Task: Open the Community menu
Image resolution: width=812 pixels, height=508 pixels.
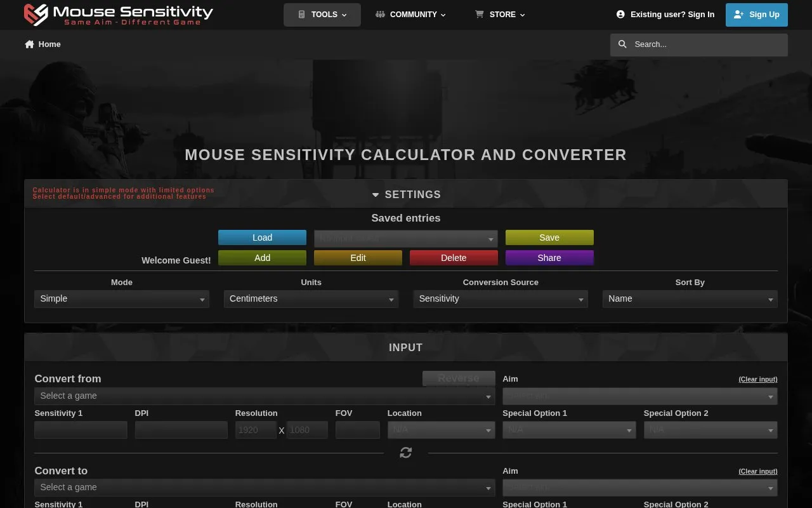Action: pos(410,15)
